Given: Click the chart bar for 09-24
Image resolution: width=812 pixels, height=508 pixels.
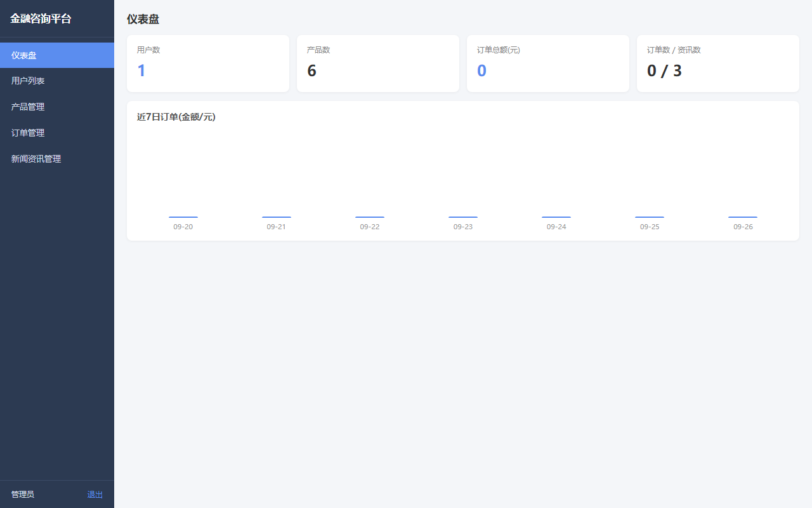Looking at the screenshot, I should point(556,217).
